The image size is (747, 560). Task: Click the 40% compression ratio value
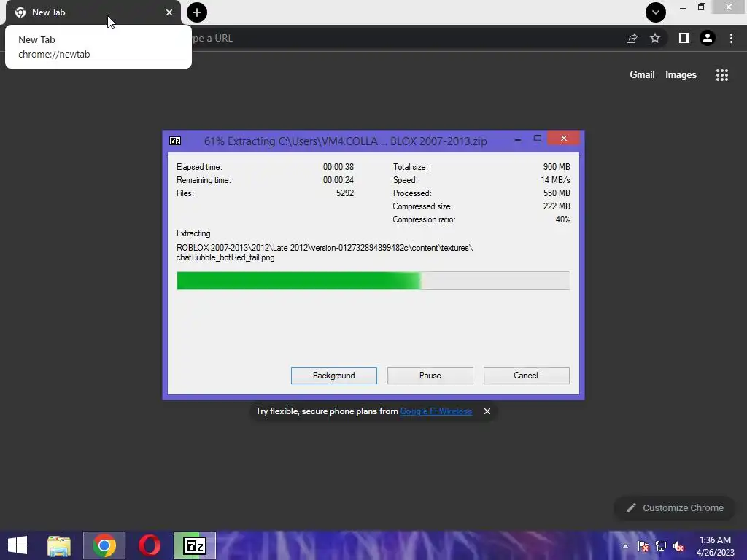point(562,219)
